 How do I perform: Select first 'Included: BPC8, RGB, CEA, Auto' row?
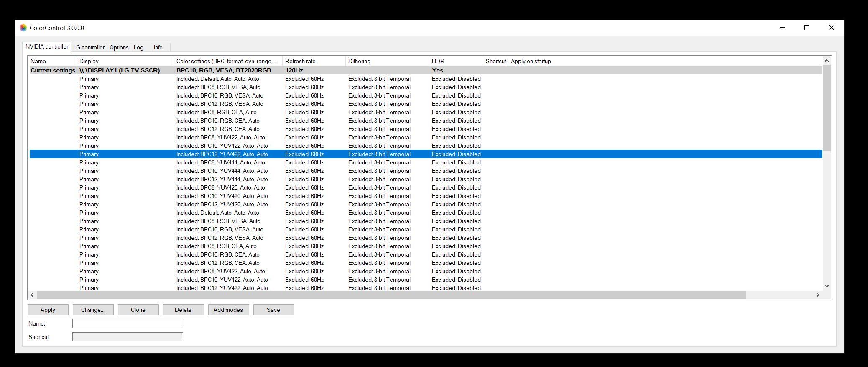tap(426, 112)
